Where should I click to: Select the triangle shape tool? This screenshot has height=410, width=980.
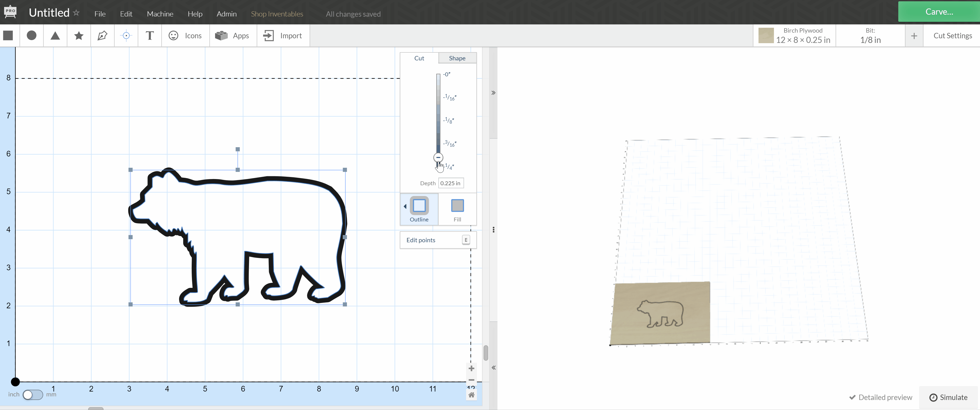[55, 35]
